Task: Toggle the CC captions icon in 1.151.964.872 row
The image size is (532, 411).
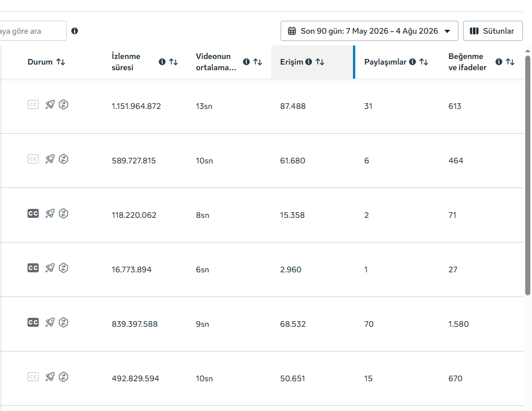Action: coord(33,104)
